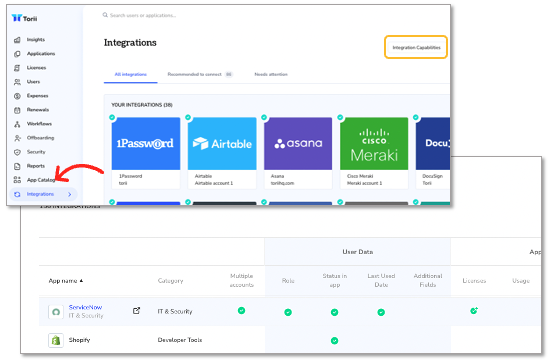Screen dimensions: 548x361
Task: Click the Shopify app icon
Action: point(56,340)
